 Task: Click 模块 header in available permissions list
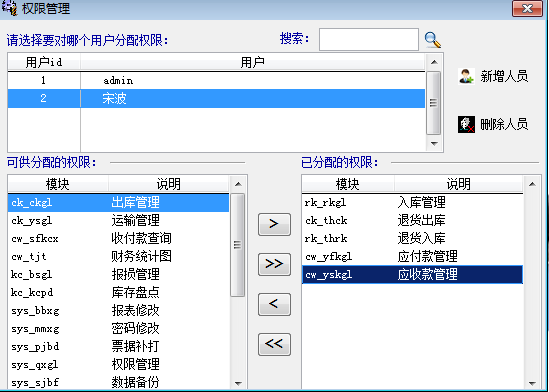click(x=58, y=184)
